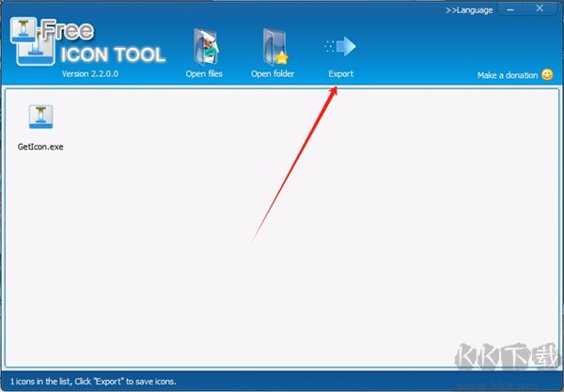Open the >>Language menu
Screen dimensions: 564x392
click(468, 10)
